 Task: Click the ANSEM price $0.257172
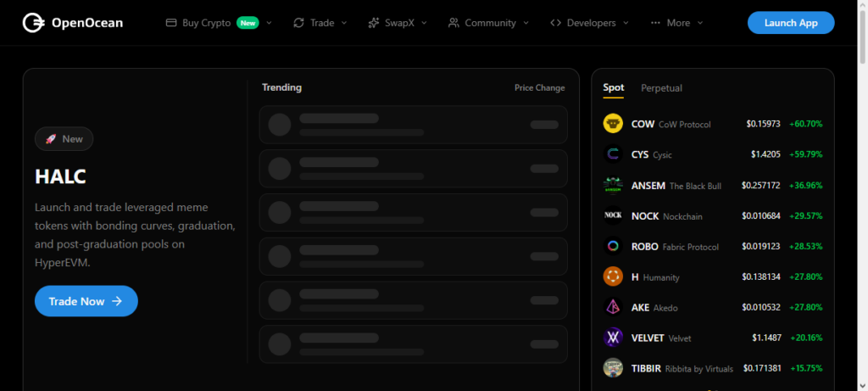point(761,186)
